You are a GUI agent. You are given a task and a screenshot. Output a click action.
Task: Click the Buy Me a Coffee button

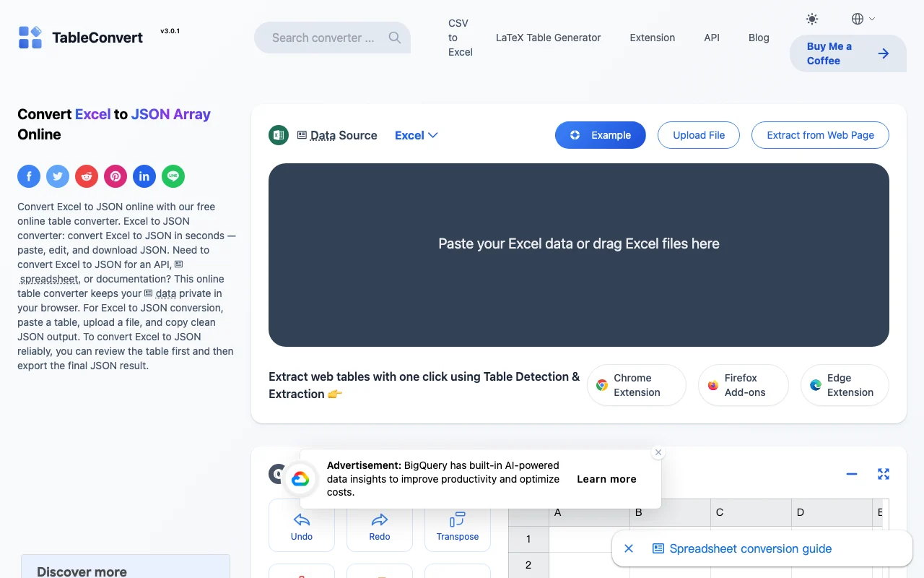point(848,53)
